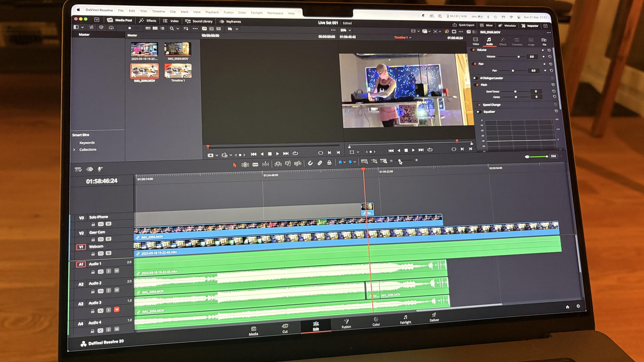Screen dimensions: 644x362
Task: Toggle the timeline Snapping magnet icon
Action: tap(310, 163)
